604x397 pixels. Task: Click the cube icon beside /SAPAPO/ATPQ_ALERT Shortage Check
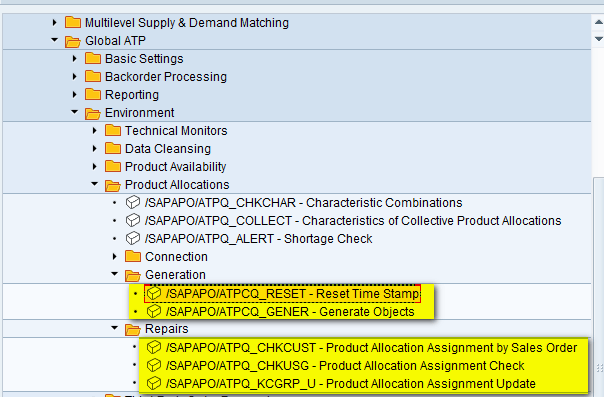(133, 239)
